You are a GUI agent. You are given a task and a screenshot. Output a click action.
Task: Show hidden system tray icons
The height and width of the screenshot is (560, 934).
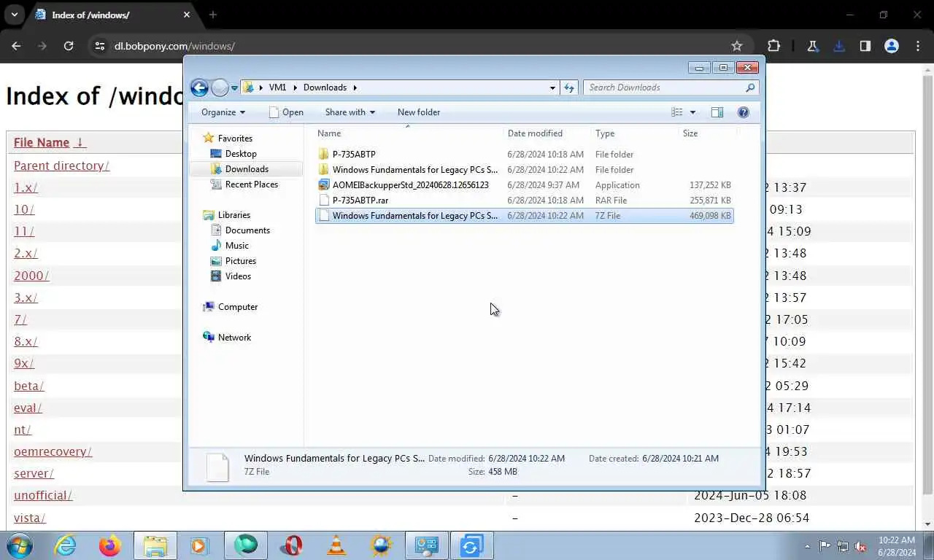coord(807,546)
